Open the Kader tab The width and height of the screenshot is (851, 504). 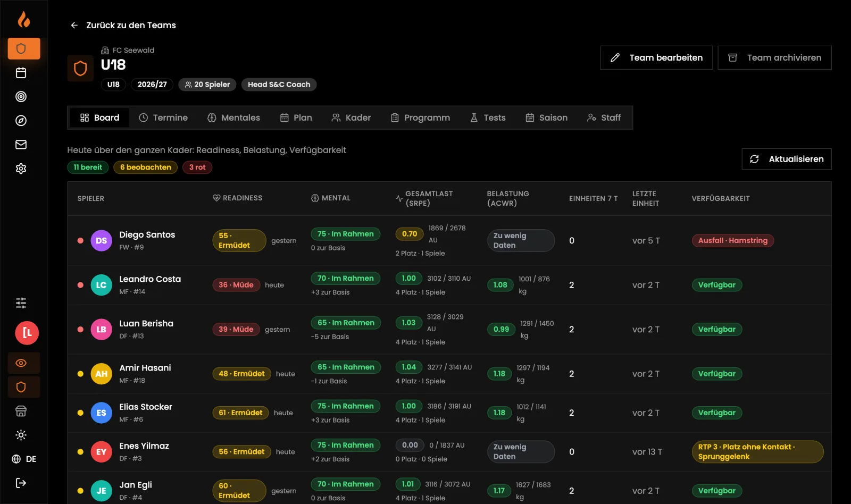click(351, 117)
